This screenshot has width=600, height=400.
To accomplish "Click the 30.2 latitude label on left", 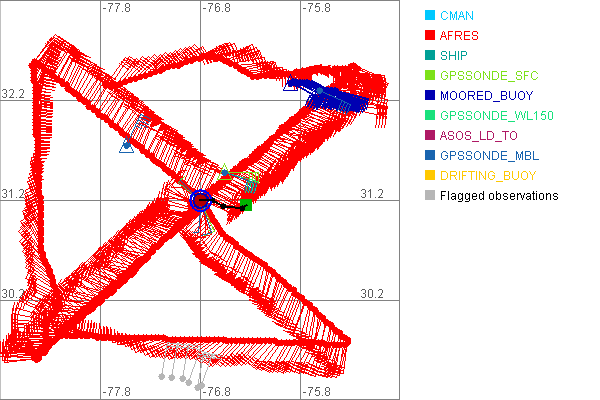I will (13, 294).
